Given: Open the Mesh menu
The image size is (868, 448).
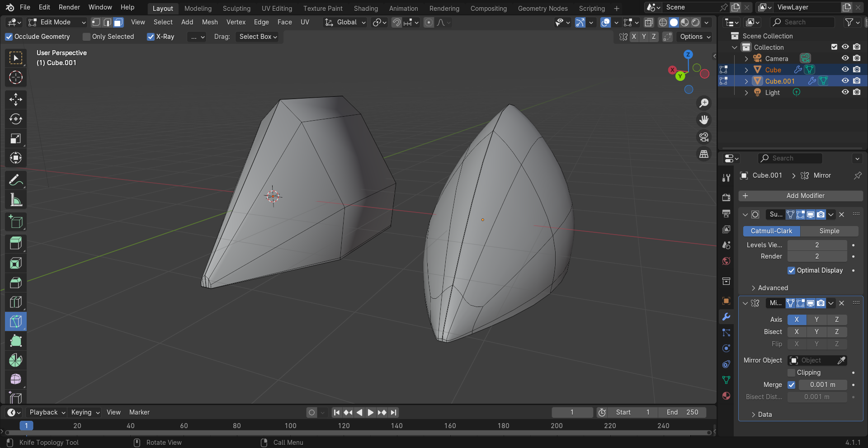Looking at the screenshot, I should click(210, 22).
